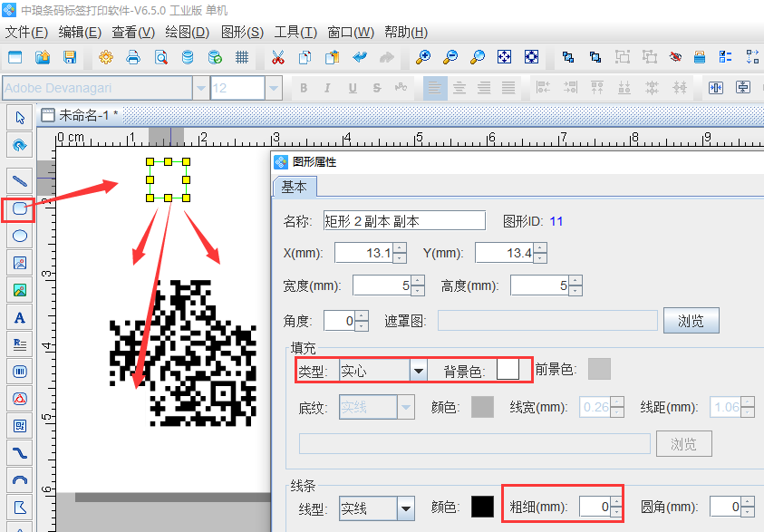Toggle italic formatting
This screenshot has width=764, height=532.
tap(326, 87)
